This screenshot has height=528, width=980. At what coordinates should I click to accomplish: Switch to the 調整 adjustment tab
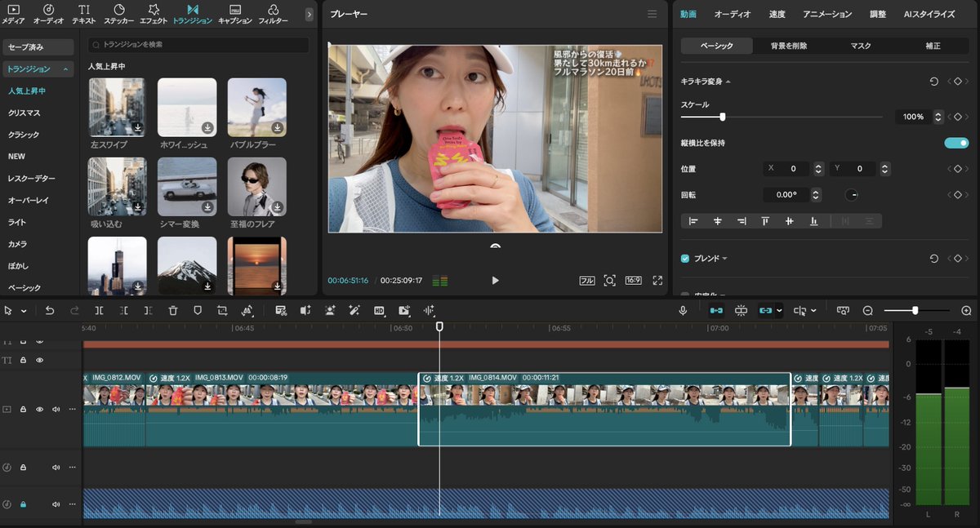[x=878, y=14]
